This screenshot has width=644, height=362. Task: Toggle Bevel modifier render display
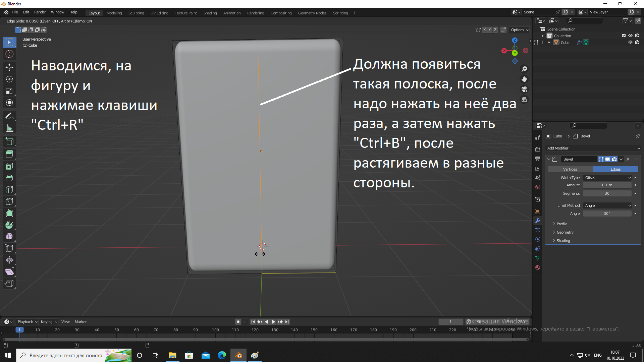(x=614, y=159)
